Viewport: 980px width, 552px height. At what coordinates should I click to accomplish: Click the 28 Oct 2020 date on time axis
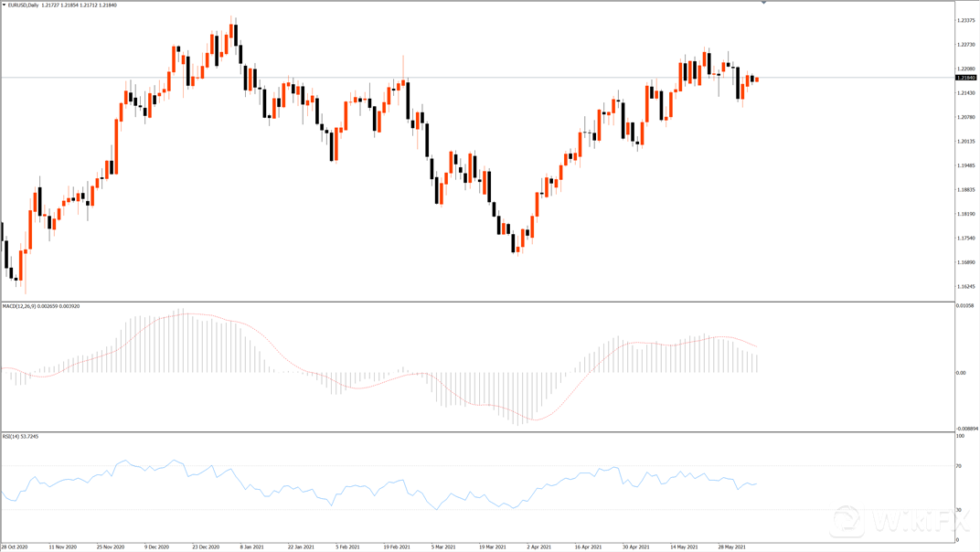(x=15, y=547)
